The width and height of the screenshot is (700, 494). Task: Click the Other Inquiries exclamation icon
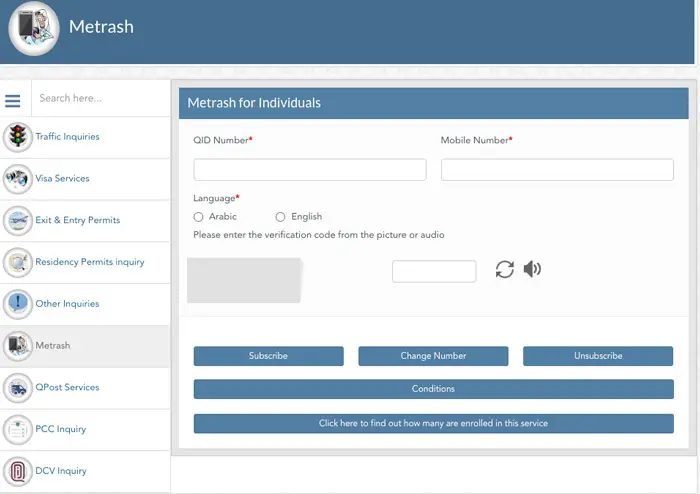[18, 304]
